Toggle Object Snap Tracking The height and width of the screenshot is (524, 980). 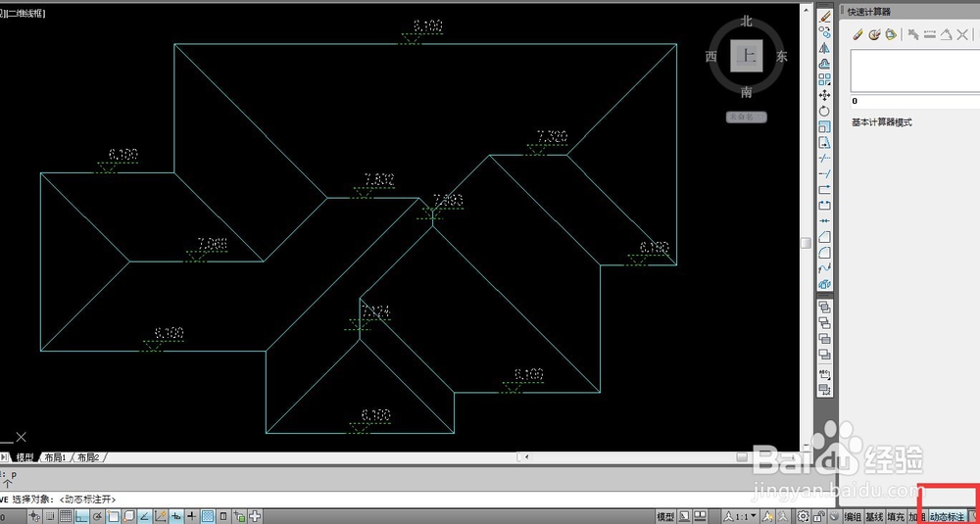(144, 516)
